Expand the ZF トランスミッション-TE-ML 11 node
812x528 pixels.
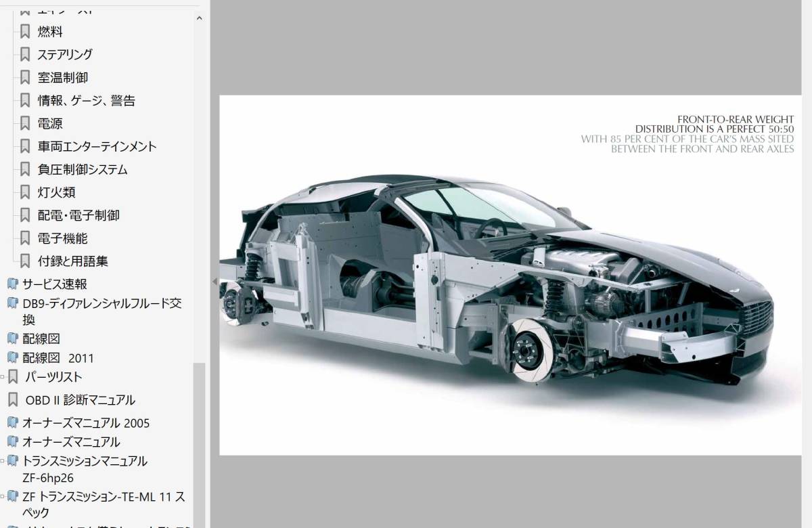pos(3,497)
